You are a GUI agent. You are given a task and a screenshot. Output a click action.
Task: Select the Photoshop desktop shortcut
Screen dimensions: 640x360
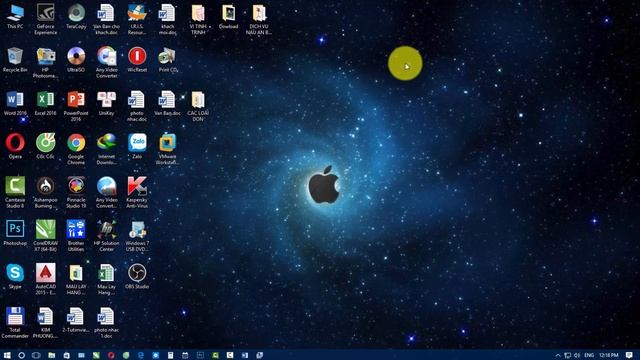[x=15, y=233]
